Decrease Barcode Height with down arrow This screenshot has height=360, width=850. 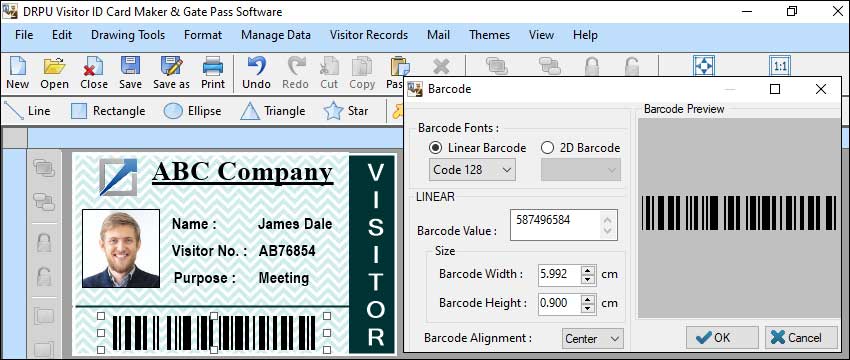coord(588,308)
